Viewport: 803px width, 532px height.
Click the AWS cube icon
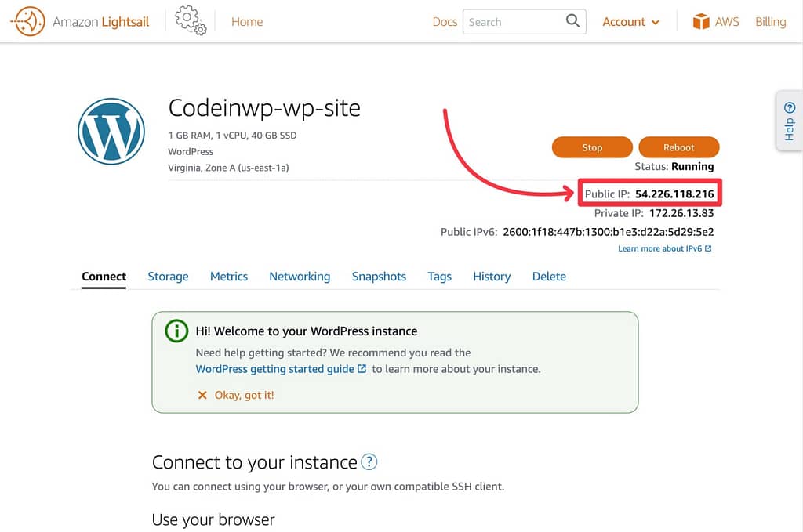click(x=701, y=21)
